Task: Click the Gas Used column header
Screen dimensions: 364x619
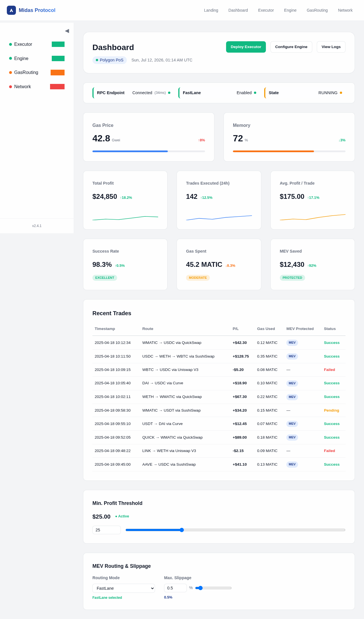Action: tap(266, 329)
